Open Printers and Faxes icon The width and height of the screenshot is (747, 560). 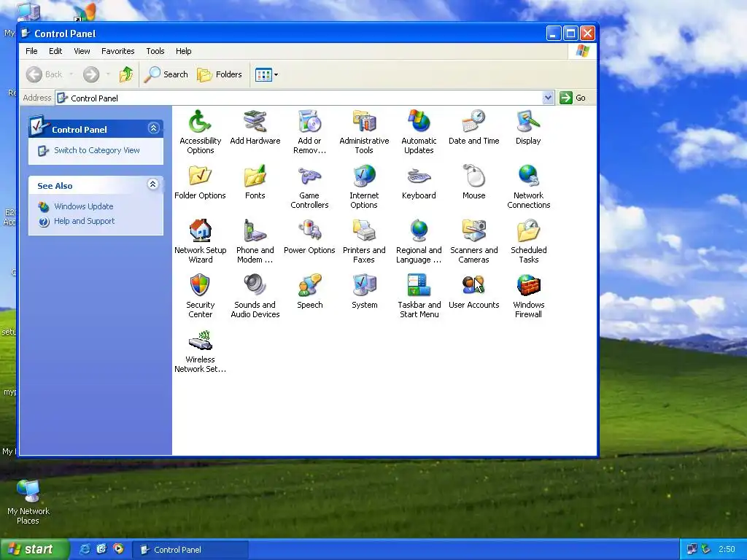pos(364,241)
